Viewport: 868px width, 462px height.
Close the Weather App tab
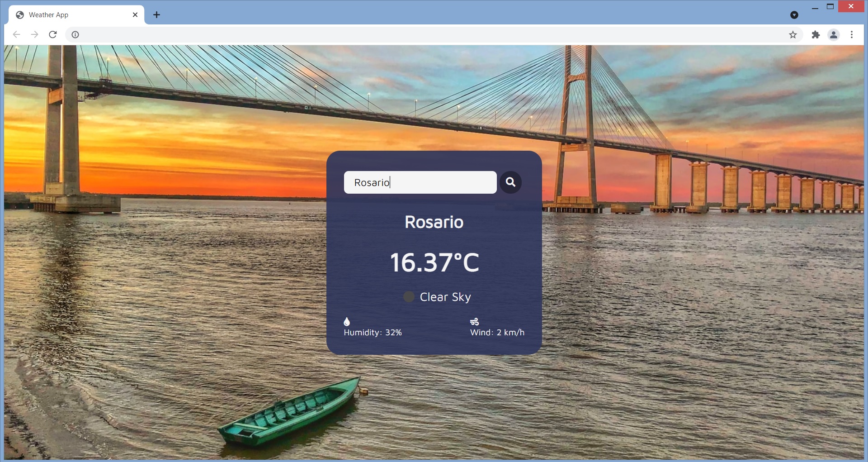point(135,15)
